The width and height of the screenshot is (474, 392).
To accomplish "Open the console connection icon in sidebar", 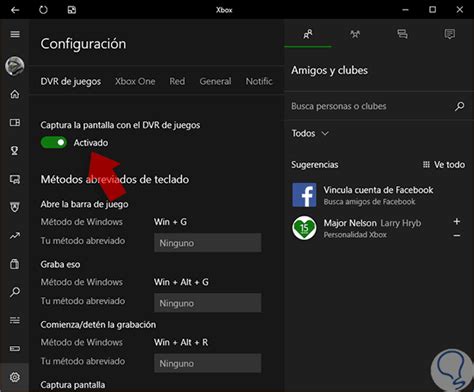I will (15, 349).
